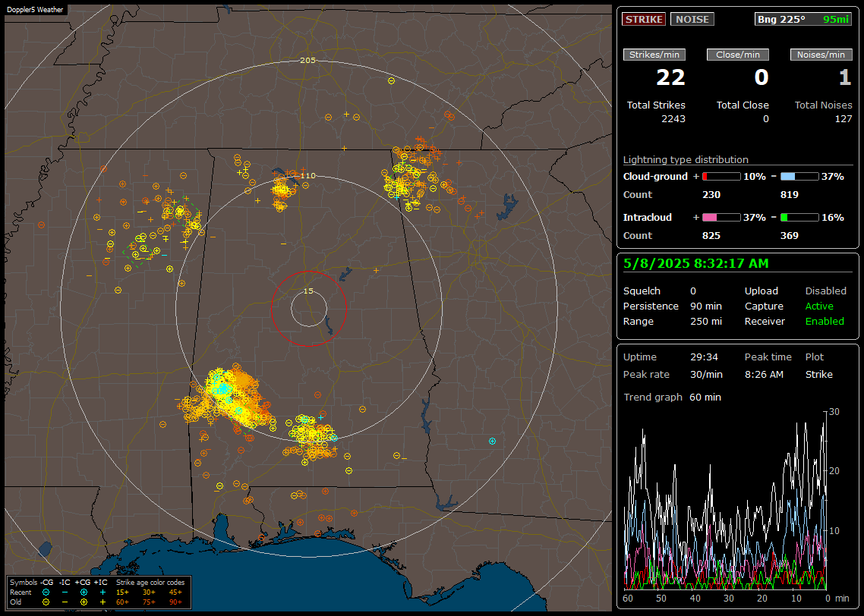864x616 pixels.
Task: Click the Peak time value 8:26 AM
Action: (764, 374)
